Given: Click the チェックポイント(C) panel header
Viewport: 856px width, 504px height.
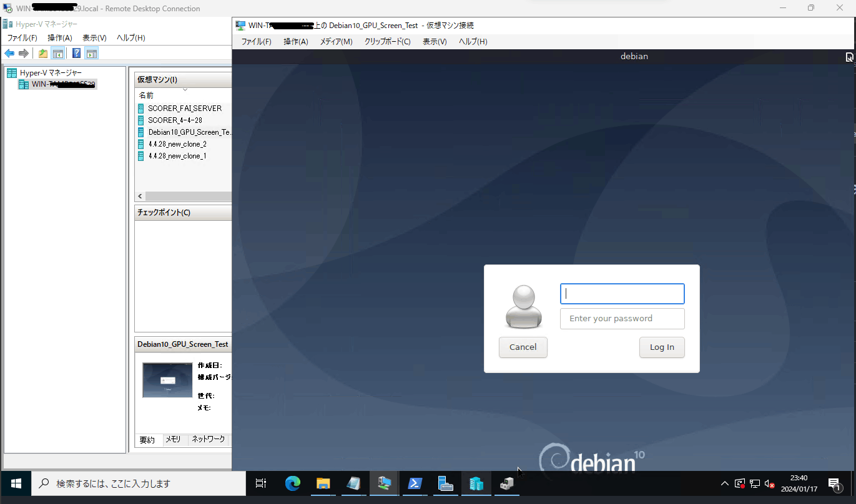Looking at the screenshot, I should click(x=183, y=213).
